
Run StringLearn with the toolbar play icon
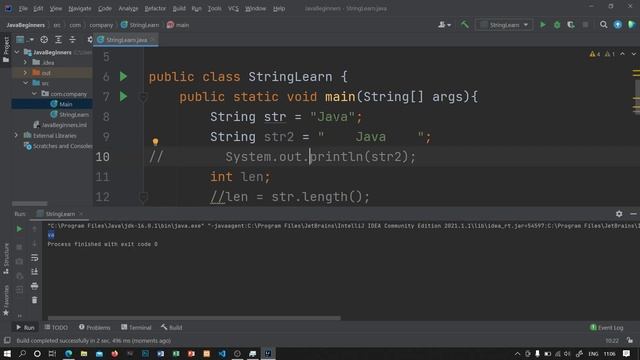(543, 25)
